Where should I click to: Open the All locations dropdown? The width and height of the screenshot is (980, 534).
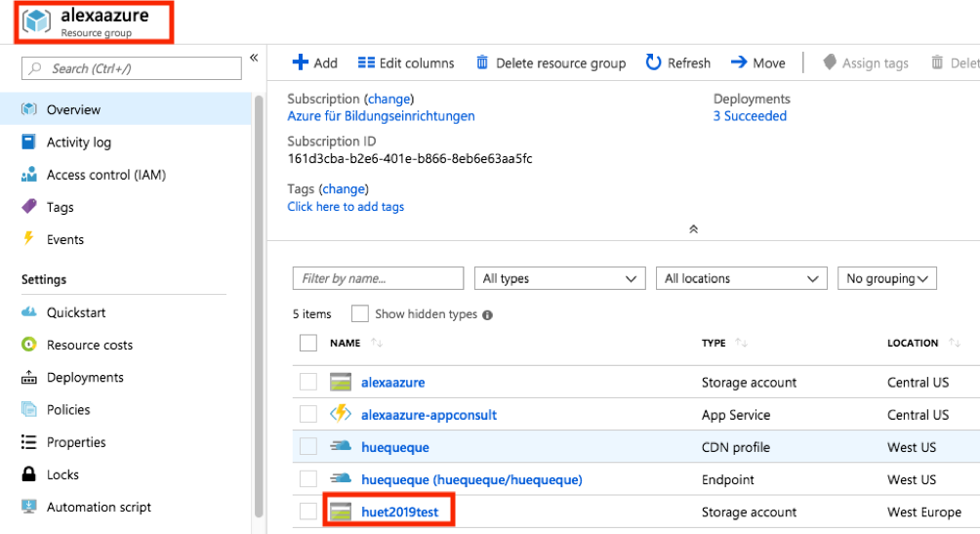click(741, 278)
